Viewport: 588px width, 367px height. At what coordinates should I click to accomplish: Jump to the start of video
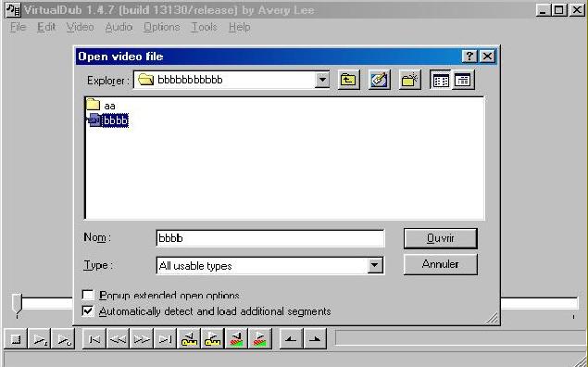coord(94,339)
